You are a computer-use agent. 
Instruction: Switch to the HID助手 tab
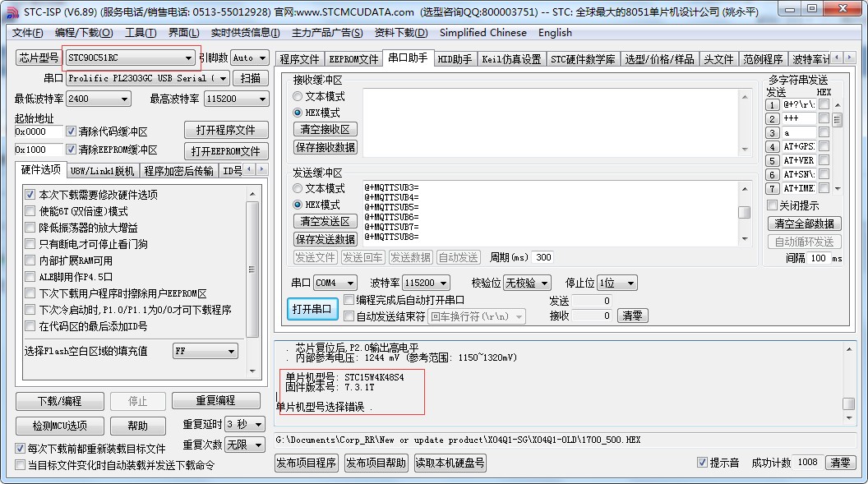coord(455,59)
